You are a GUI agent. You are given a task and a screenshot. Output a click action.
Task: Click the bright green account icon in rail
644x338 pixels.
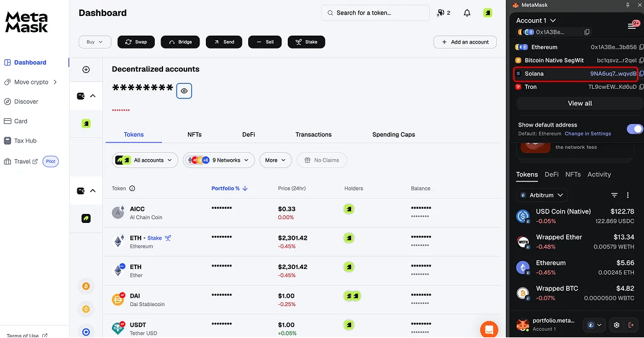coord(86,123)
